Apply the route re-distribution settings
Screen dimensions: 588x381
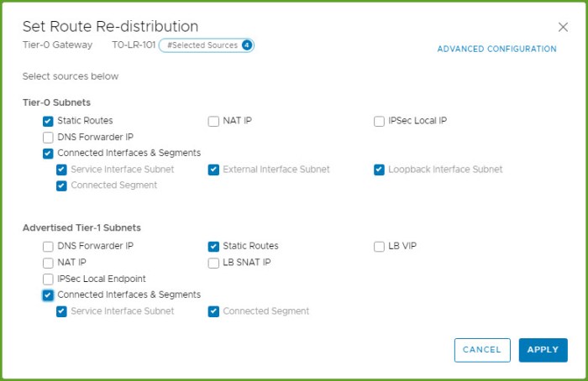click(543, 350)
